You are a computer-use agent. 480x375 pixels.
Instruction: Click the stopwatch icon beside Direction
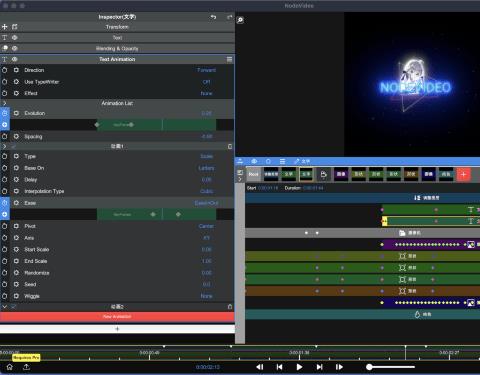click(5, 70)
